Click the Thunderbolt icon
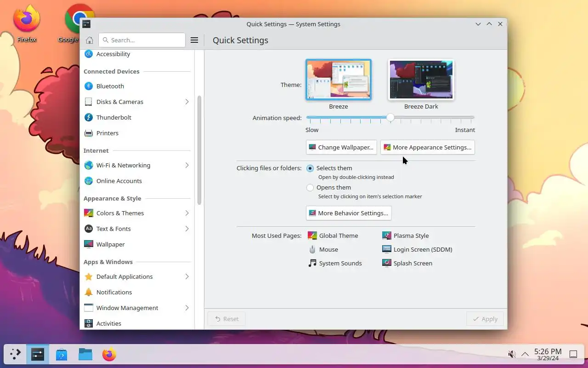The image size is (588, 368). 89,117
